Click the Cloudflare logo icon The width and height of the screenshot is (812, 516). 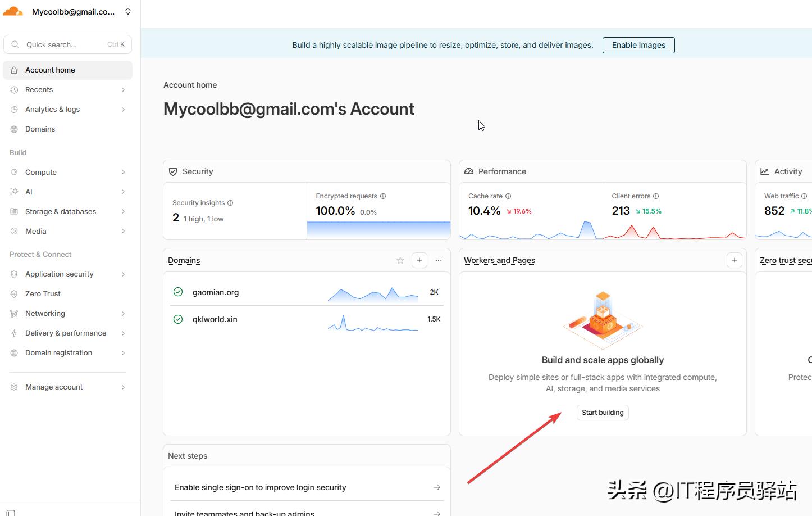point(13,11)
